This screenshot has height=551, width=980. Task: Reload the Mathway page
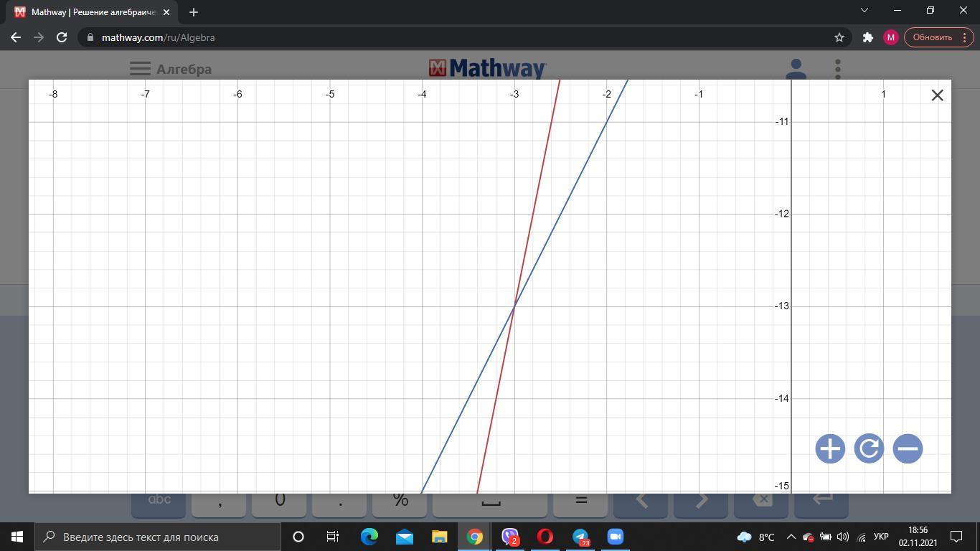click(x=62, y=37)
